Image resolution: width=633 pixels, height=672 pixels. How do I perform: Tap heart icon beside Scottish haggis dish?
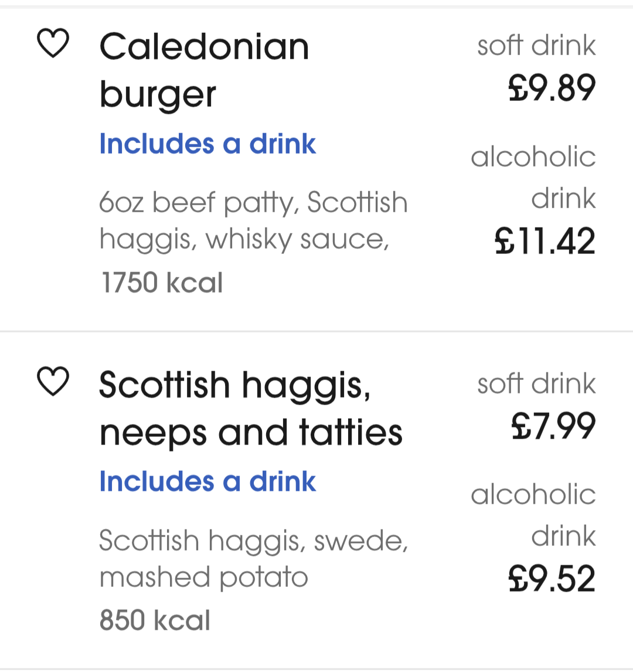click(53, 382)
